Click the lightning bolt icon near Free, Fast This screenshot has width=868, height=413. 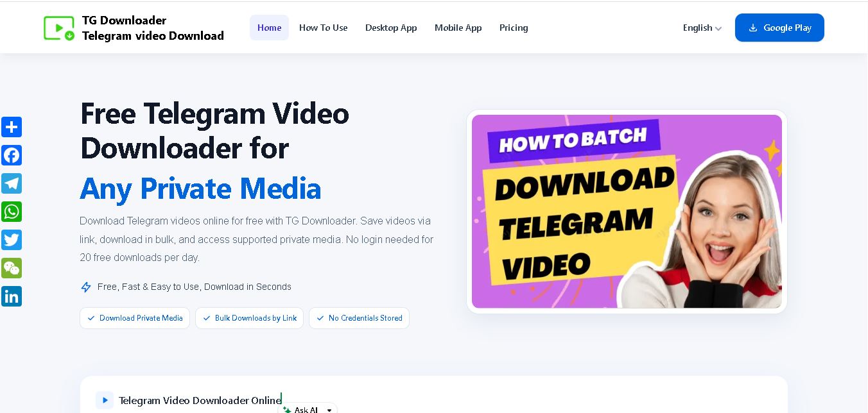click(x=86, y=287)
